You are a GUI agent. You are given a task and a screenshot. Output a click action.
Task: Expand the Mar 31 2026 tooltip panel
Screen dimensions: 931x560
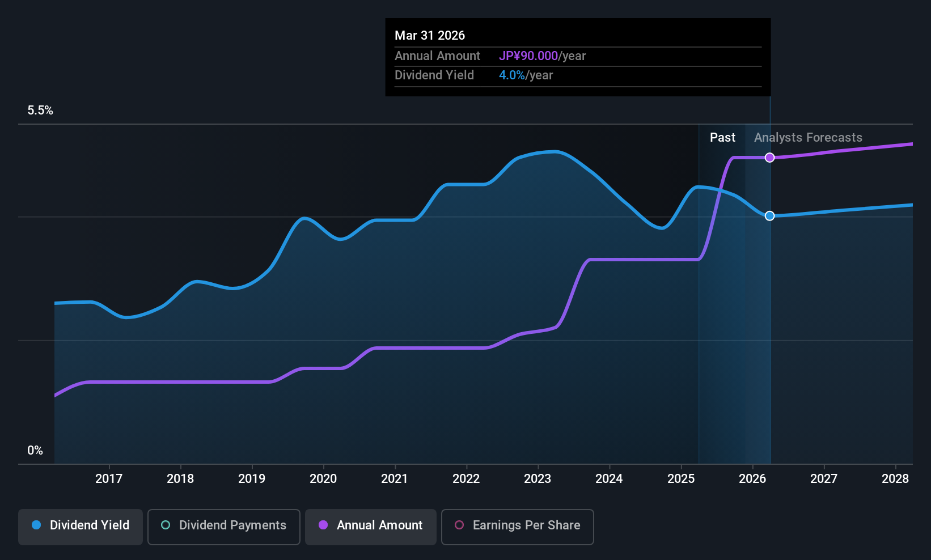click(578, 57)
